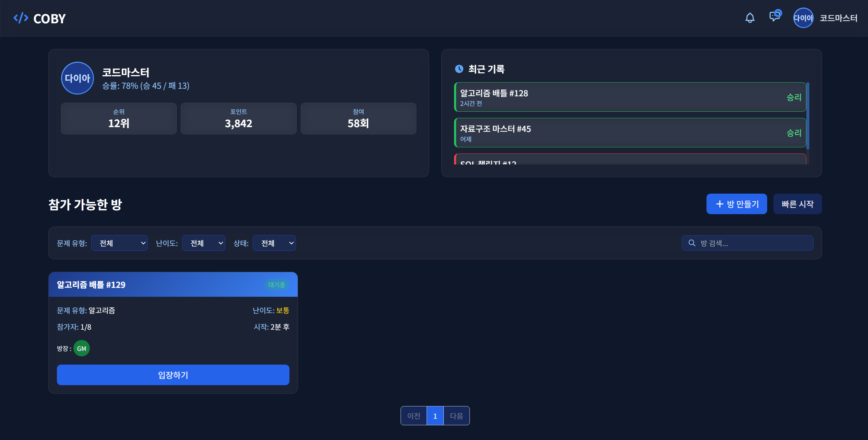Click the 대기중 status badge
This screenshot has height=440, width=868.
coord(277,284)
